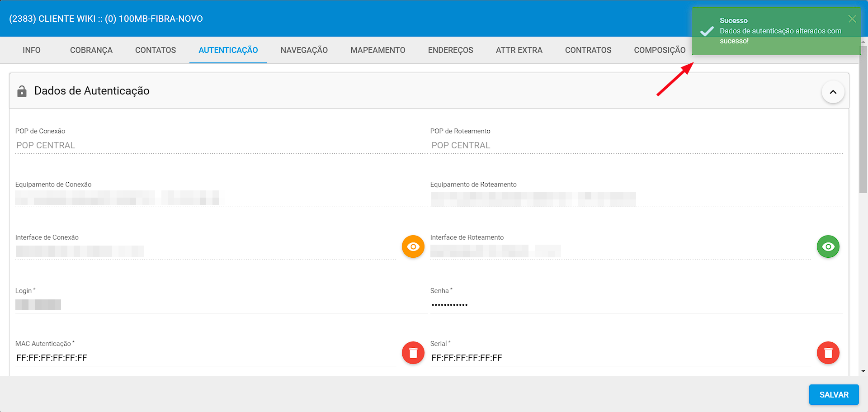Click the scrollbar down arrow

click(863, 371)
